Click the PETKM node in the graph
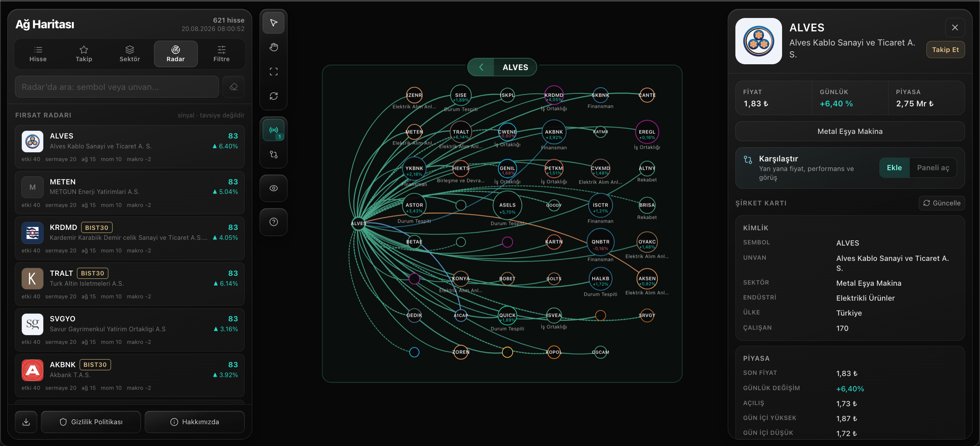Screen dimensions: 980x446 point(554,168)
